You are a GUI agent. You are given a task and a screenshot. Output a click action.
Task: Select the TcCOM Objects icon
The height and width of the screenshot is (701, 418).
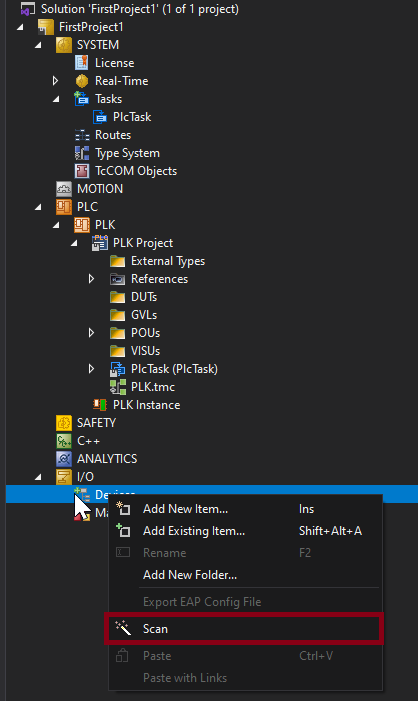[81, 171]
